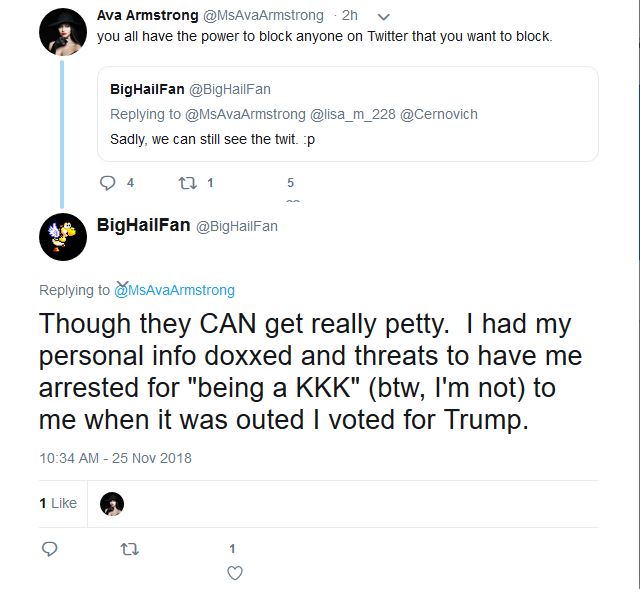Image resolution: width=640 pixels, height=589 pixels.
Task: Click the 2h timestamp on Ava's tweet
Action: click(x=350, y=16)
